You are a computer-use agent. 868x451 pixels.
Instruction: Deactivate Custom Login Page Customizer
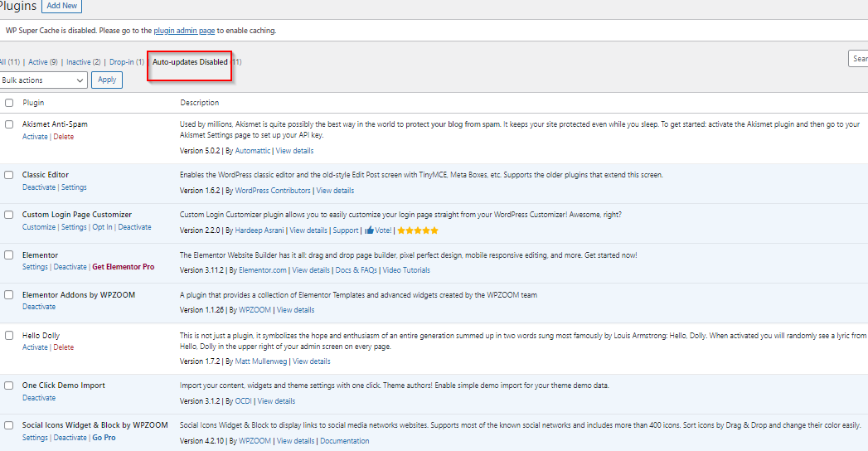point(134,227)
